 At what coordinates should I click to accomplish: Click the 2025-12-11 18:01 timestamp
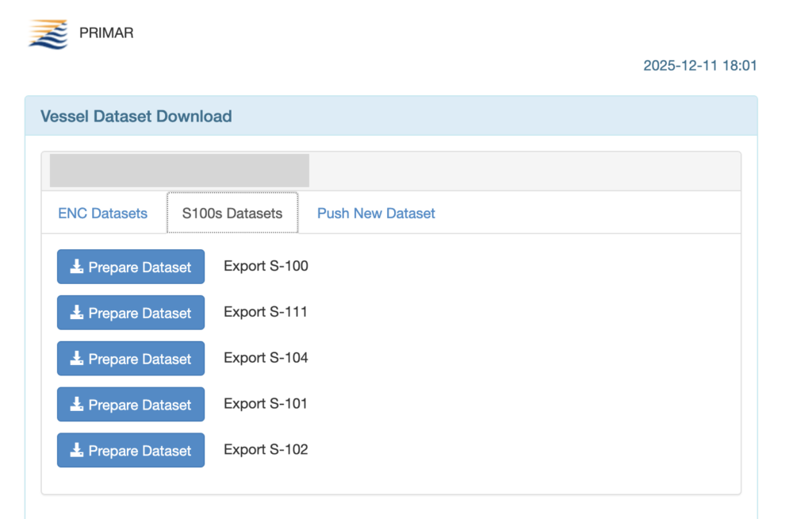(699, 66)
